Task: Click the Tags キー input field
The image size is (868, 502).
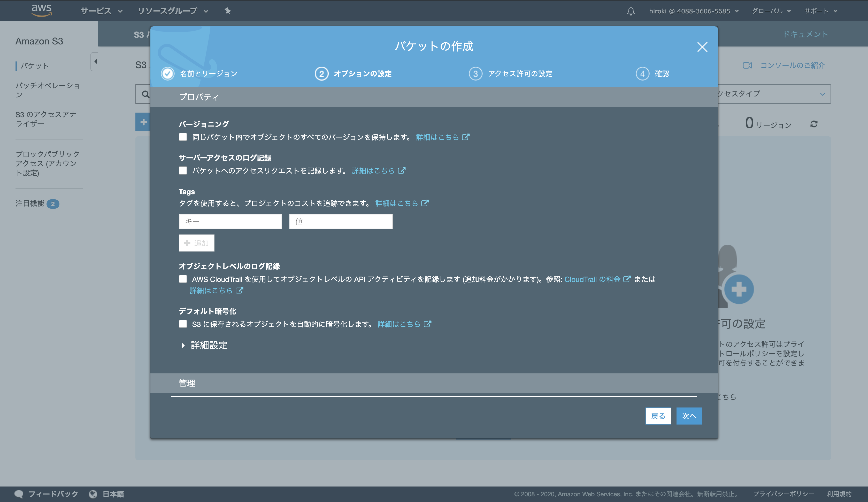Action: coord(230,221)
